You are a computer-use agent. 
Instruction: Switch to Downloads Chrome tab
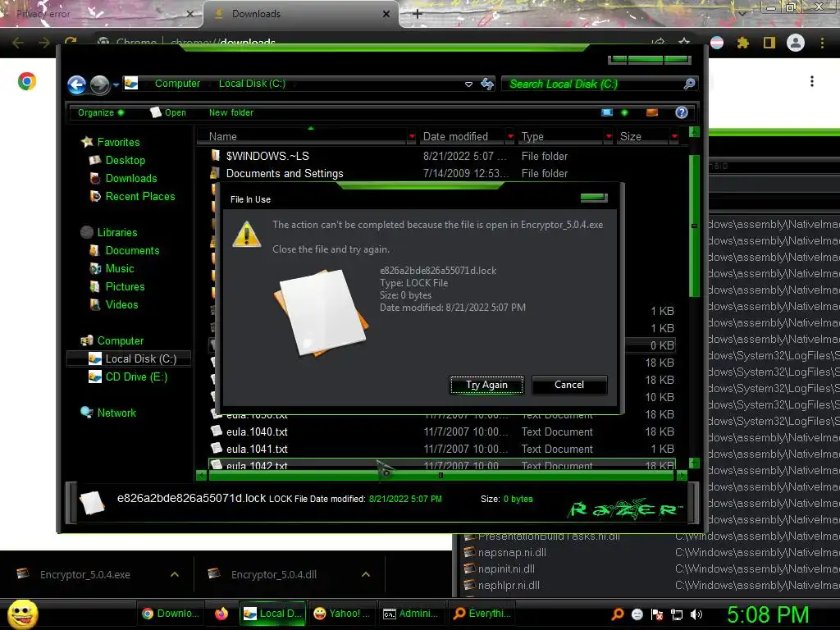[302, 14]
